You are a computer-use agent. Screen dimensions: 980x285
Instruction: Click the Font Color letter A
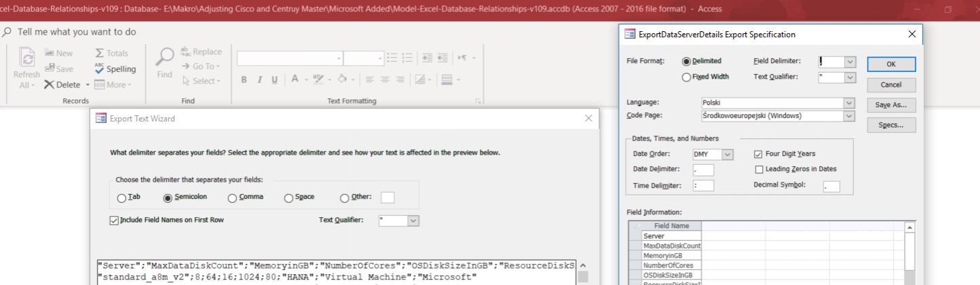click(x=295, y=79)
